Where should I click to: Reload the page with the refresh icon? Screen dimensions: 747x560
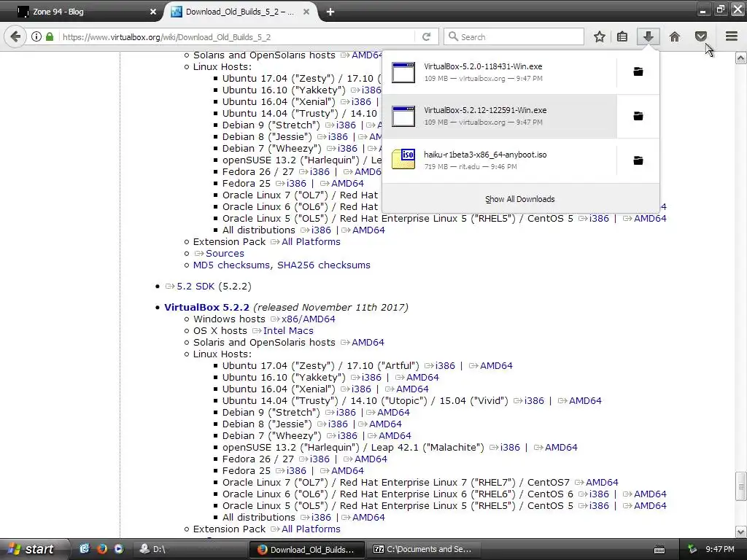point(426,36)
